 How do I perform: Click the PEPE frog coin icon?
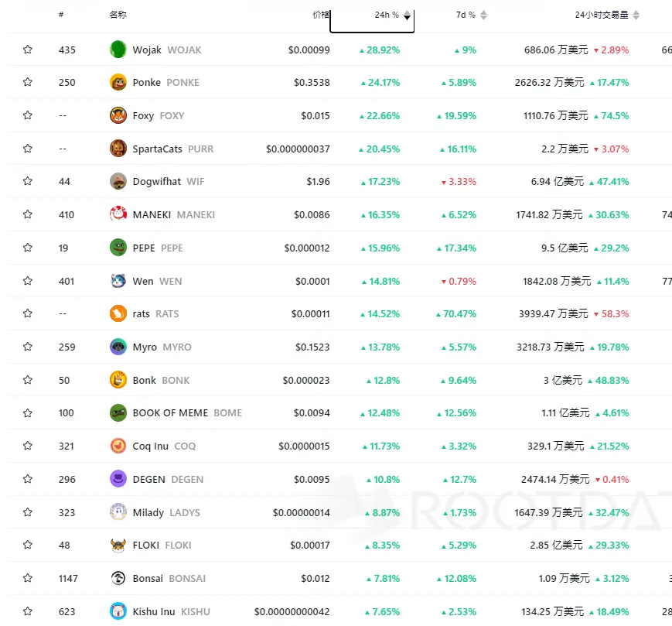118,248
